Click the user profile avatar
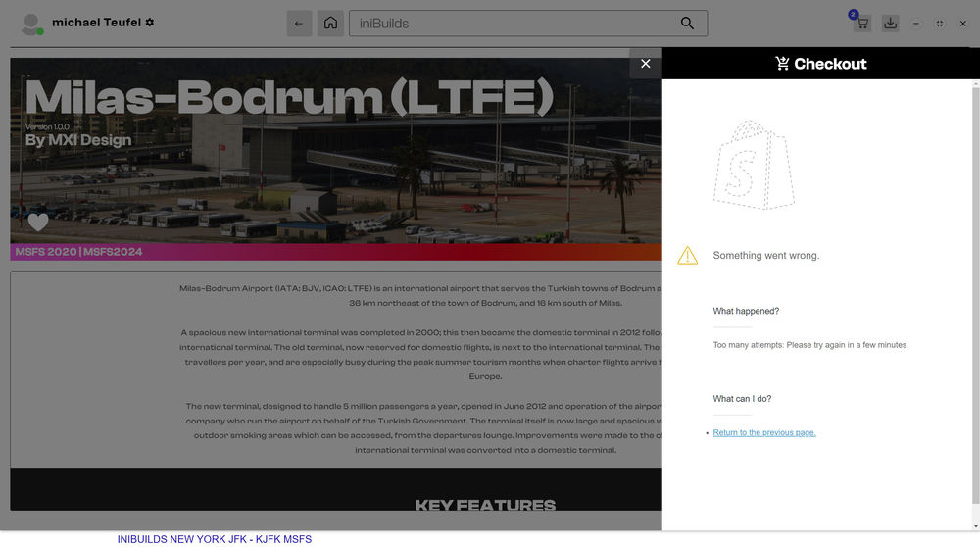Viewport: 980px width, 547px height. pos(31,24)
